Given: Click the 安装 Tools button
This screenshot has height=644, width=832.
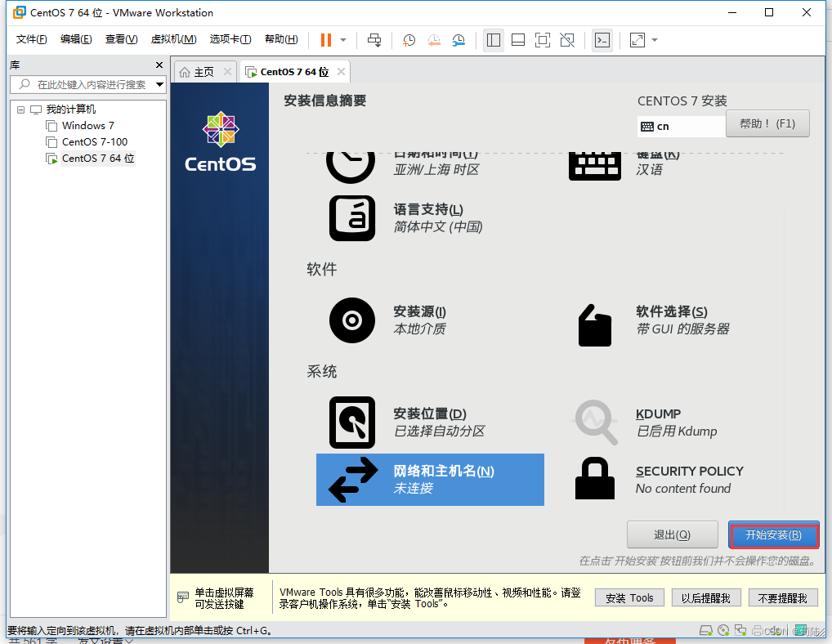Looking at the screenshot, I should click(x=629, y=598).
